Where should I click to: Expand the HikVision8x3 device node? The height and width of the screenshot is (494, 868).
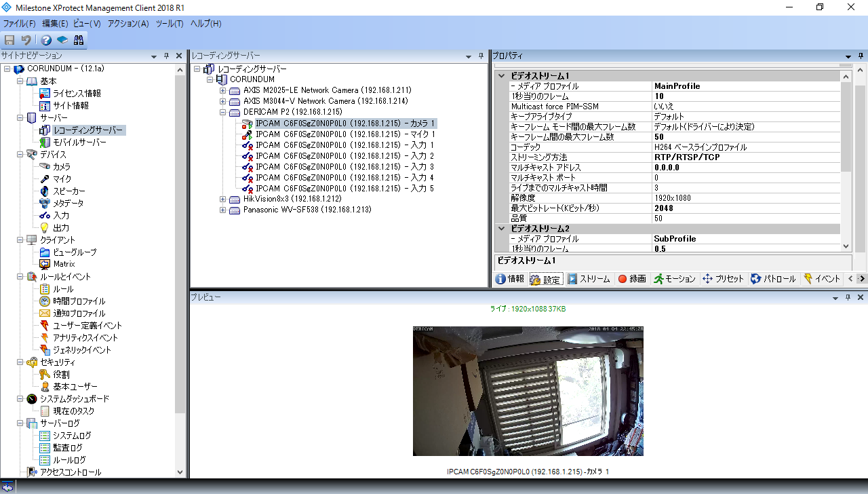coord(222,199)
